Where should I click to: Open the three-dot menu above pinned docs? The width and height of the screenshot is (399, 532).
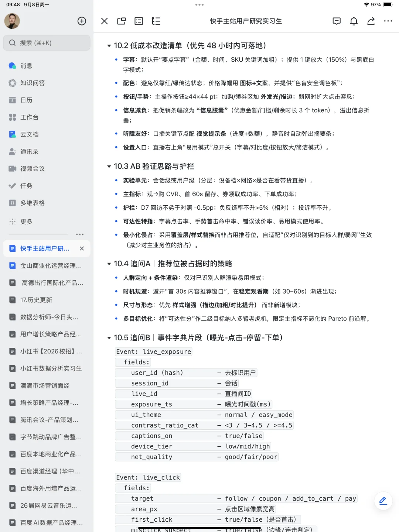tap(80, 234)
